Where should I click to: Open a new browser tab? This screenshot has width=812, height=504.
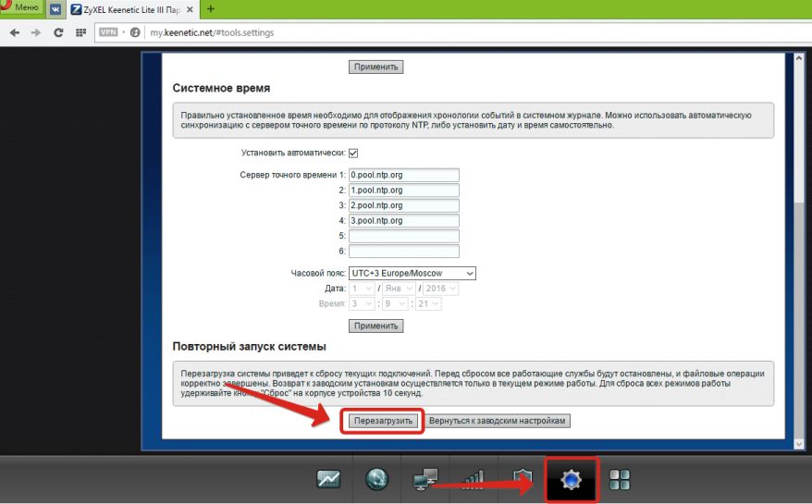[x=211, y=9]
